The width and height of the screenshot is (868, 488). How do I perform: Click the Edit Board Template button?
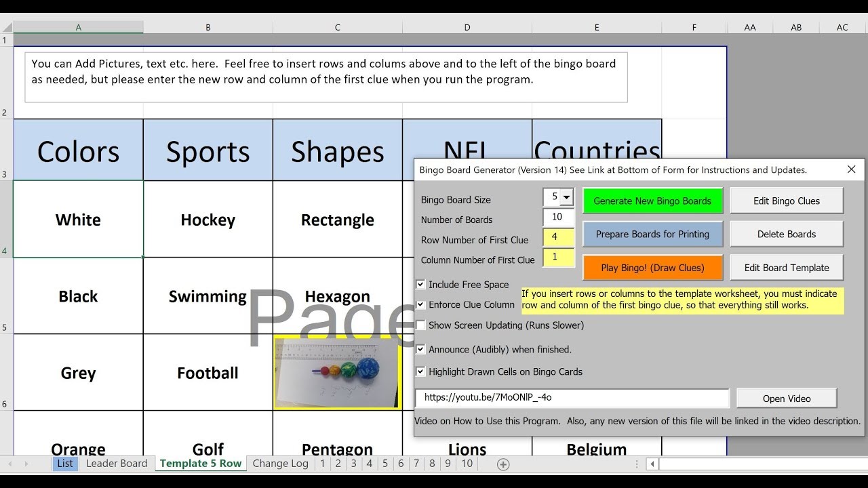(787, 268)
